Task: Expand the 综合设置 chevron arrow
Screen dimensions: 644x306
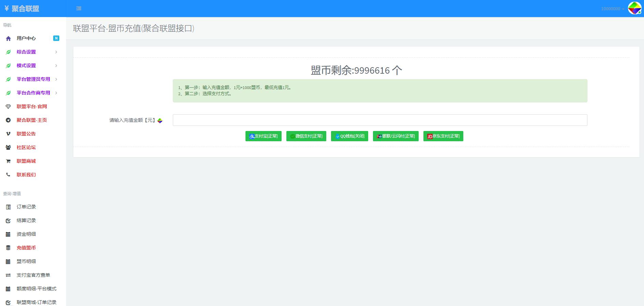Action: click(x=56, y=52)
